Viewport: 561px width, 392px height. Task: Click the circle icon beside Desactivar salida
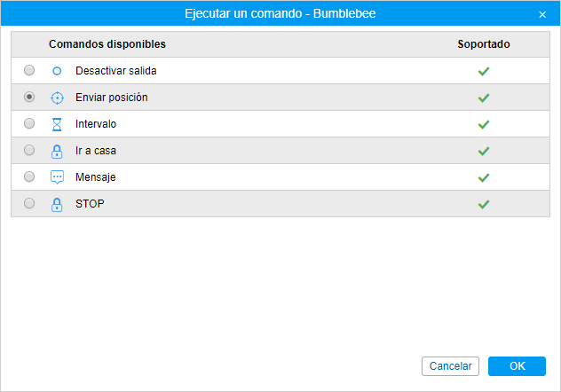(57, 71)
